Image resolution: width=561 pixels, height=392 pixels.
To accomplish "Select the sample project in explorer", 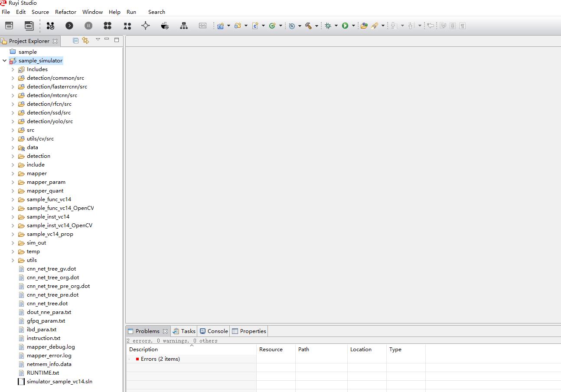I will (28, 52).
